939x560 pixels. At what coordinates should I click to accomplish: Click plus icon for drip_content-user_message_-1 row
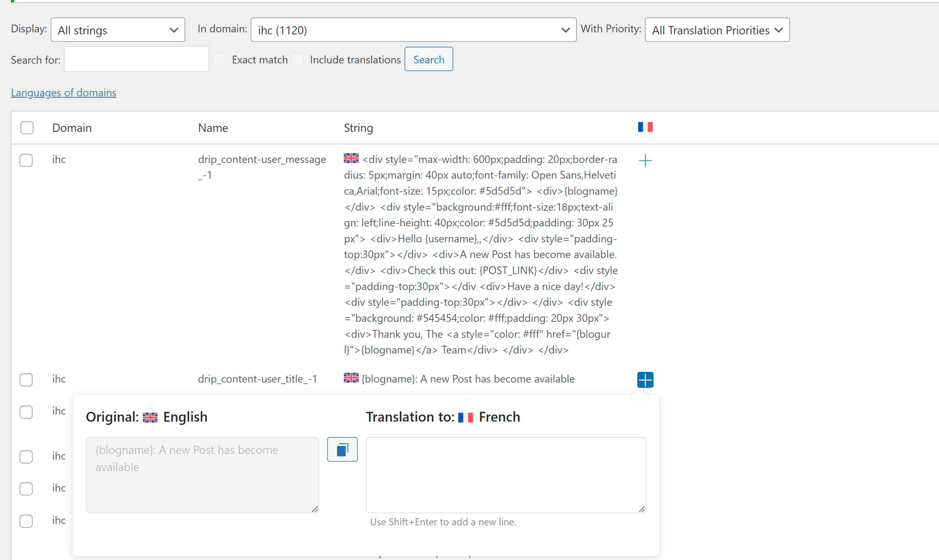(645, 161)
